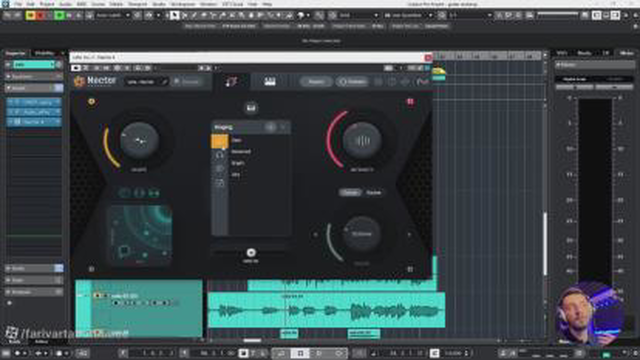Switch to the Visibility tab
The image size is (640, 360).
click(x=44, y=53)
